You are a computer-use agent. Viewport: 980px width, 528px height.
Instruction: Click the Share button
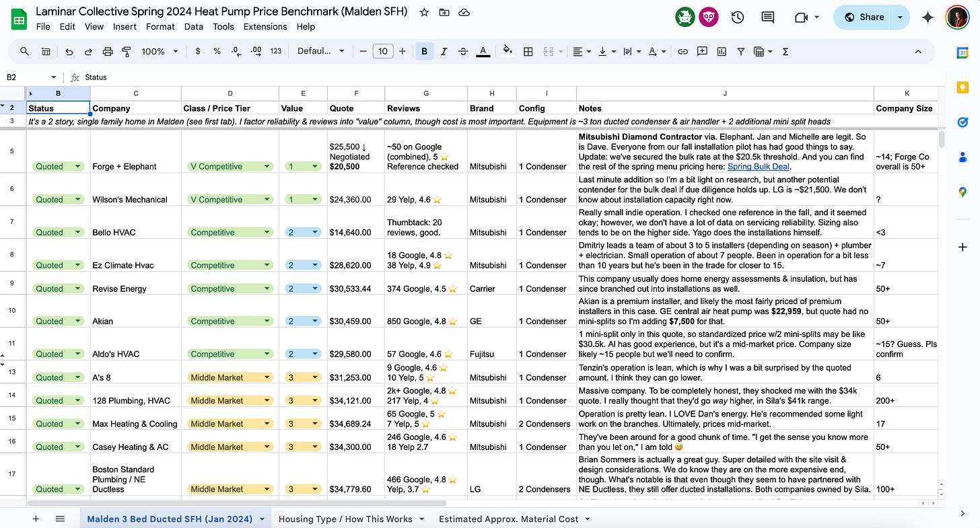click(864, 17)
